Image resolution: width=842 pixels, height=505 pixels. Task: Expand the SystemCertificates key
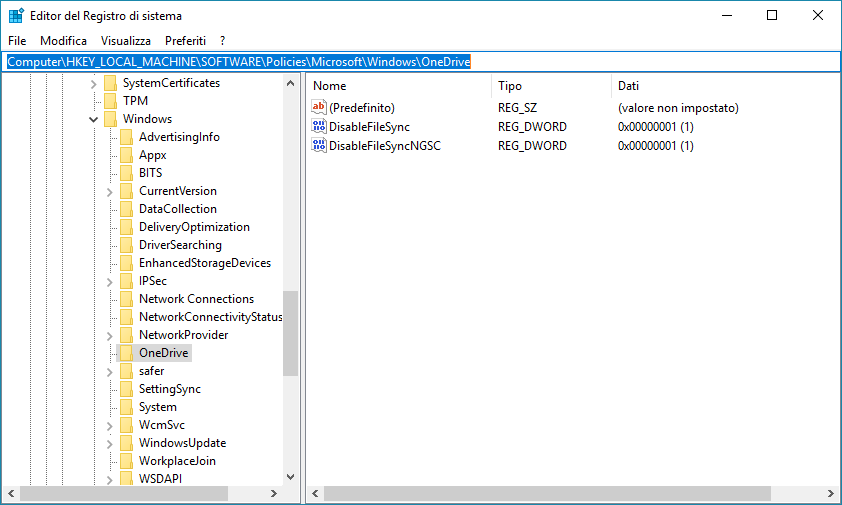pos(93,84)
